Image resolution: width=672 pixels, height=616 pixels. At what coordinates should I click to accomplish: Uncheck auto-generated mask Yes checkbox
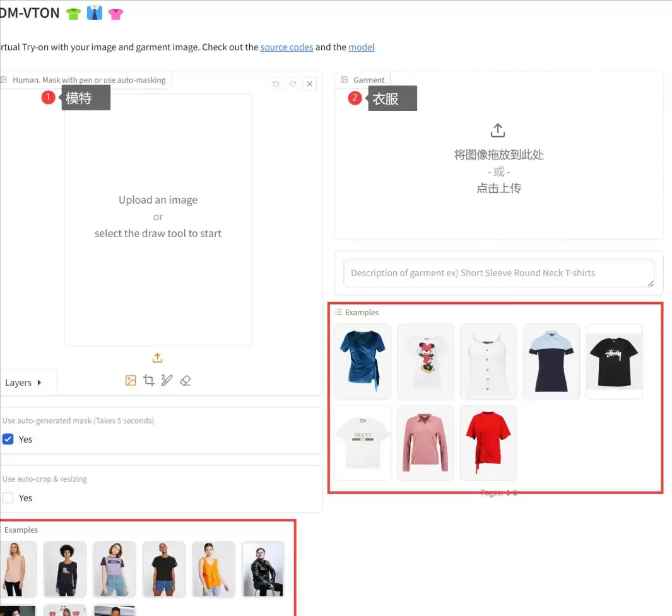pyautogui.click(x=8, y=439)
